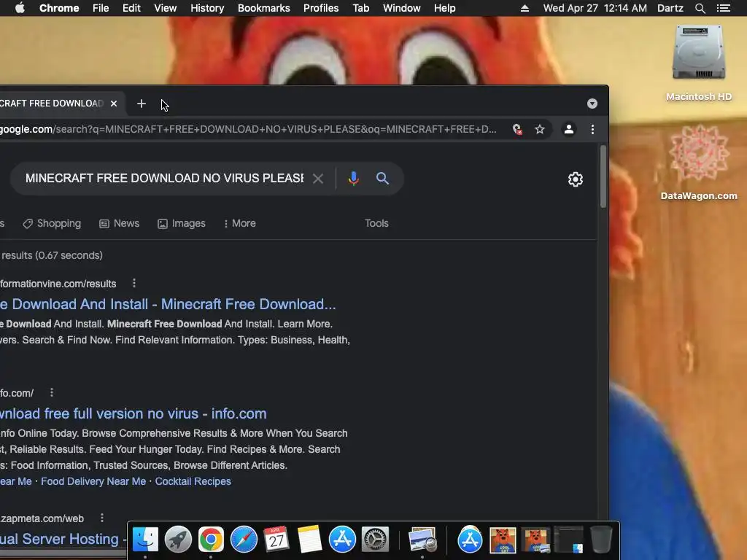747x560 pixels.
Task: Click the Dartz user name in menu bar
Action: 670,8
